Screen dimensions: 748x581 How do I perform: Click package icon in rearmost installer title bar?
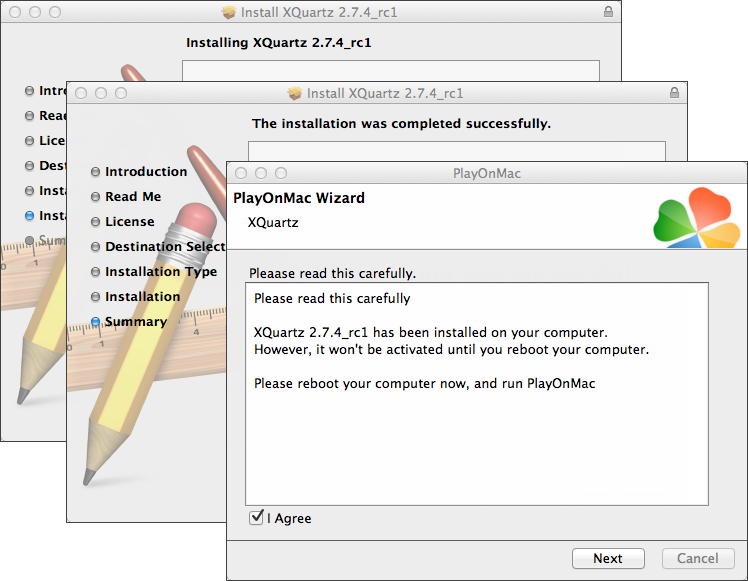(x=230, y=12)
